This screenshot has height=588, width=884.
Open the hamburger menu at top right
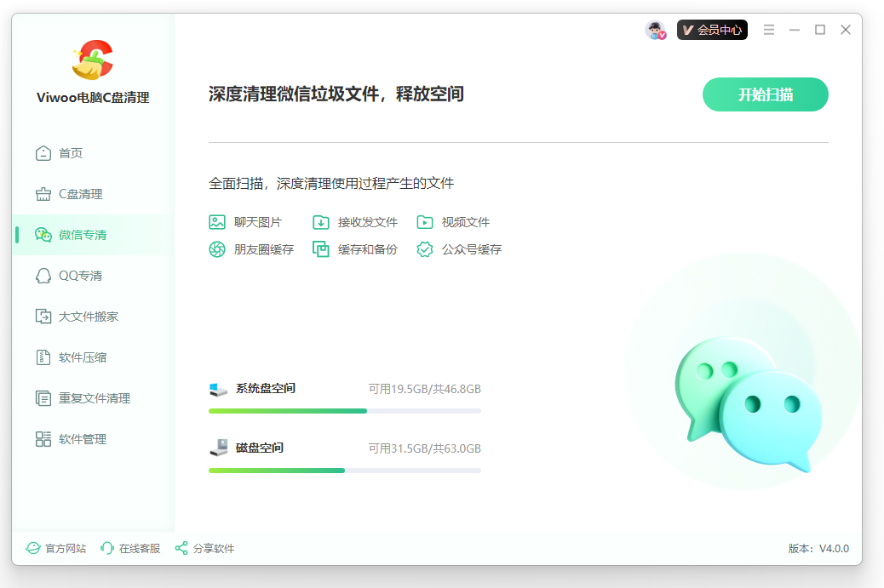pyautogui.click(x=768, y=29)
